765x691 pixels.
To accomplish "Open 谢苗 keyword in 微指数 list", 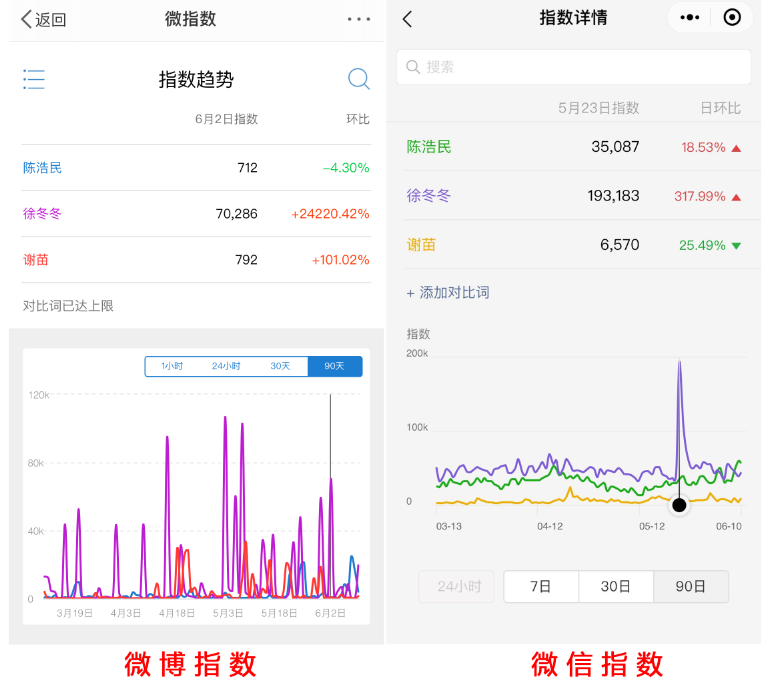I will (36, 260).
